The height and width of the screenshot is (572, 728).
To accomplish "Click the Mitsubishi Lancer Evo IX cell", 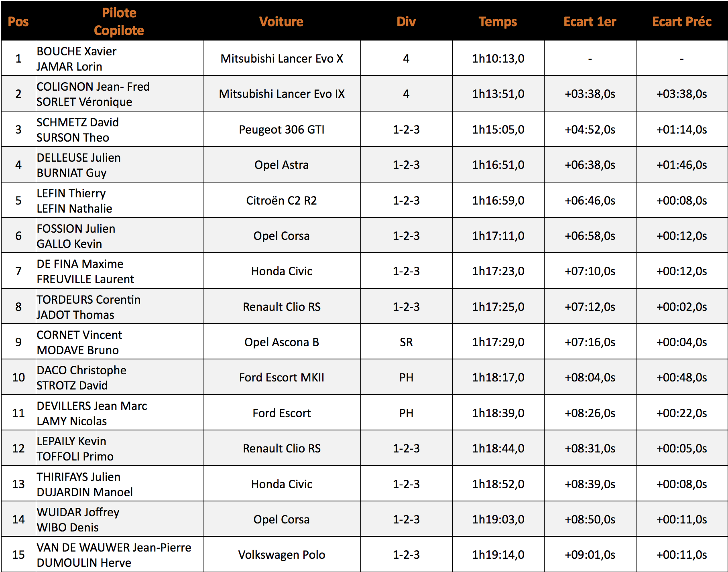I will click(282, 93).
